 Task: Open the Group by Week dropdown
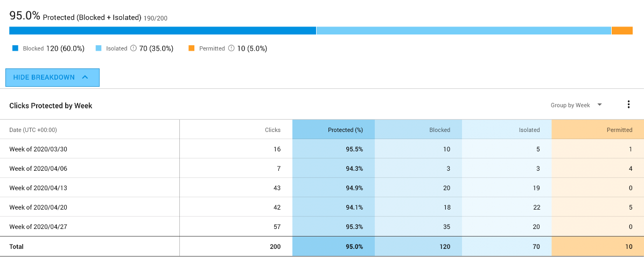[x=576, y=105]
